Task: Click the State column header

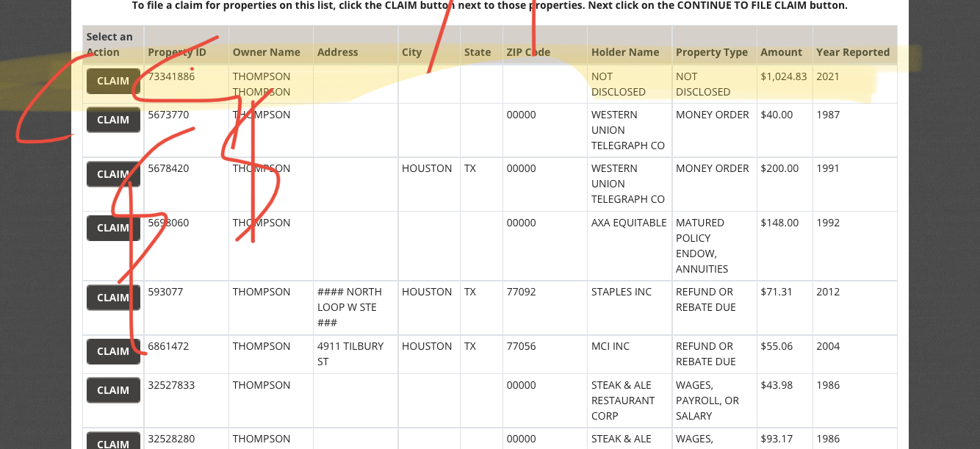Action: [x=478, y=52]
